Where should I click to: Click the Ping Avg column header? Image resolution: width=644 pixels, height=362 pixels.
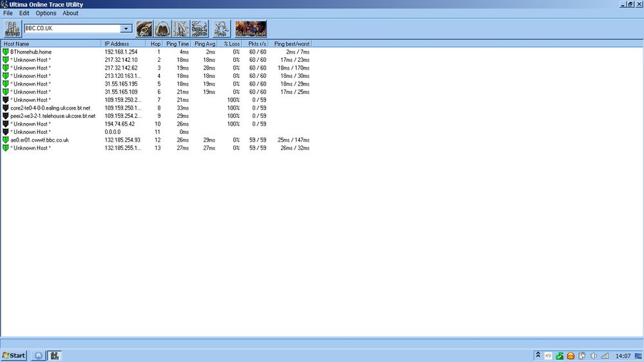coord(204,44)
